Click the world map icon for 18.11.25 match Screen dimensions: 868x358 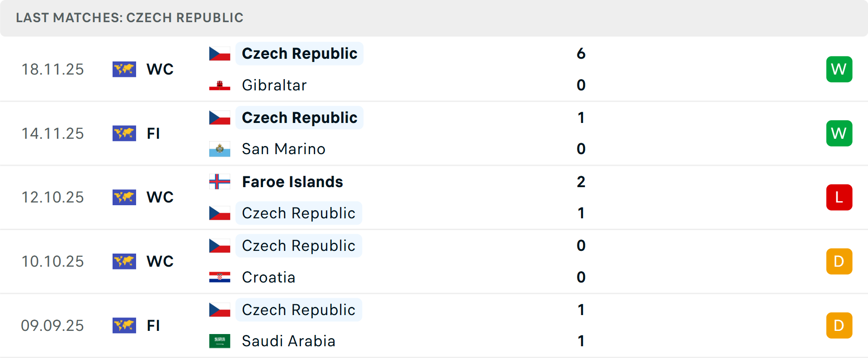(124, 69)
